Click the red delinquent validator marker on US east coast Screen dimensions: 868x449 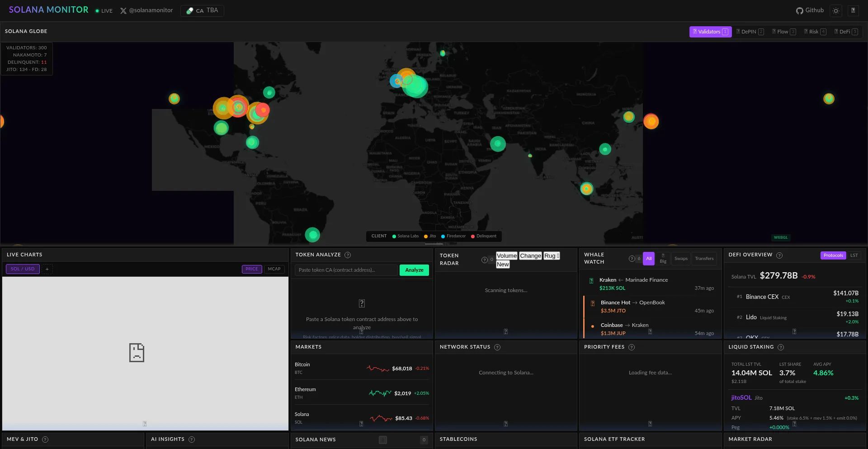pos(263,110)
